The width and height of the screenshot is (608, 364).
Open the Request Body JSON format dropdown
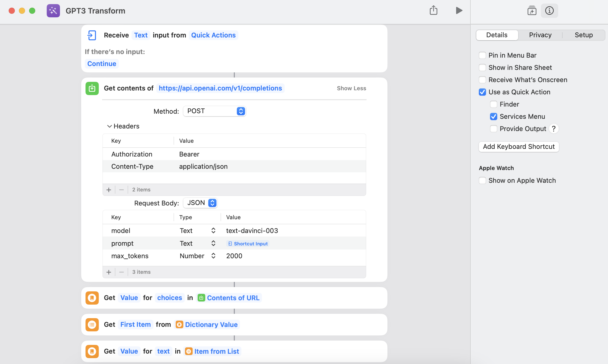(x=200, y=203)
